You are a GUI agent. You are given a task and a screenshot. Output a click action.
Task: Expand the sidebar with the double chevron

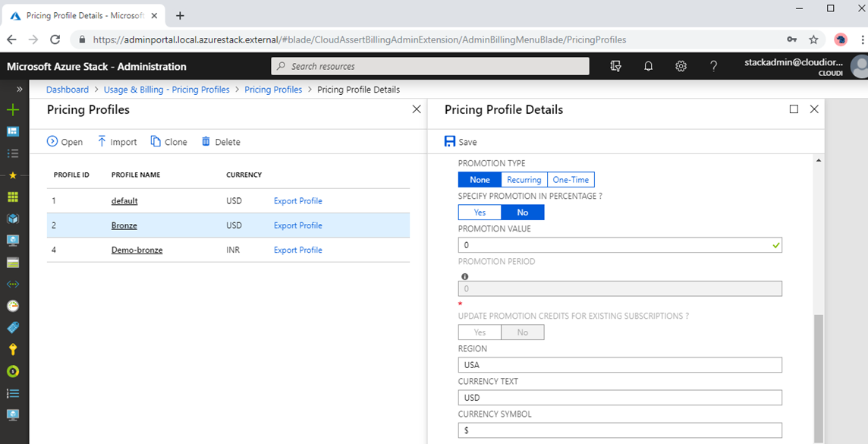click(x=19, y=87)
